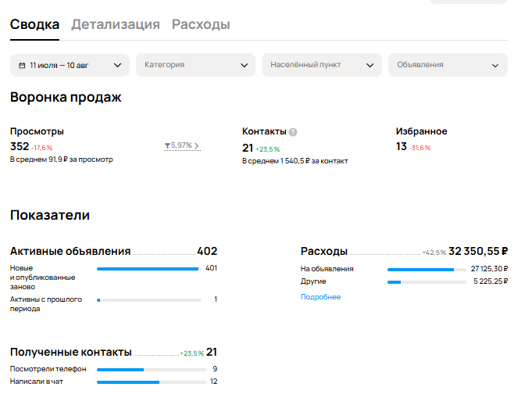Click the Просмотры count 352
The width and height of the screenshot is (532, 412).
[20, 146]
